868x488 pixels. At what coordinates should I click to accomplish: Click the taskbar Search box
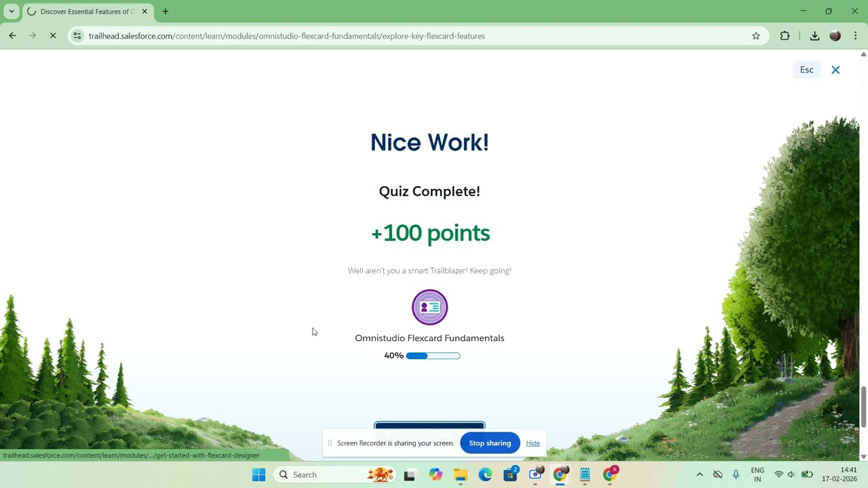point(334,474)
